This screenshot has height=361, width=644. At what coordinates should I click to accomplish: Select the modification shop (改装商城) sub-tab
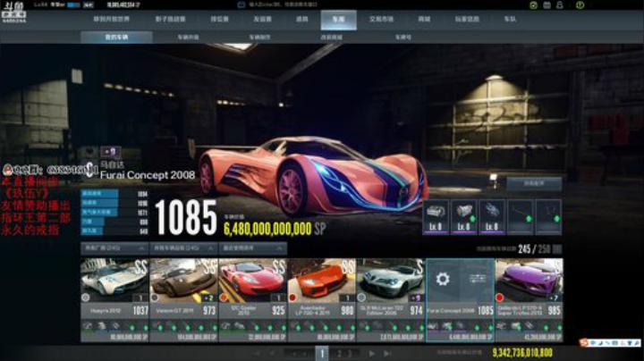tap(332, 38)
